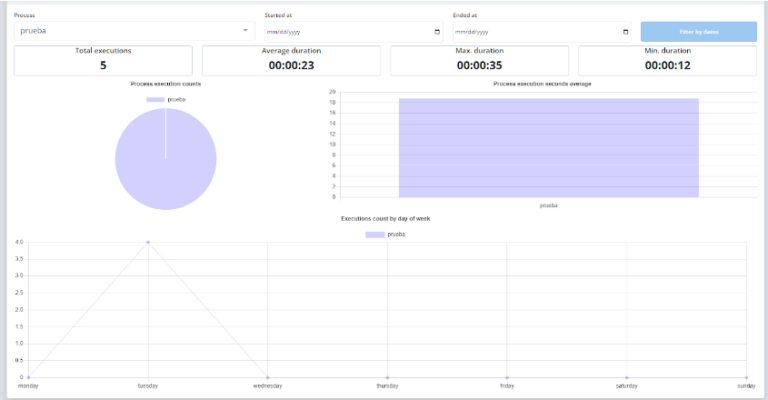Image resolution: width=768 pixels, height=400 pixels.
Task: Click the prueba x-axis label under bar chart
Action: [549, 206]
